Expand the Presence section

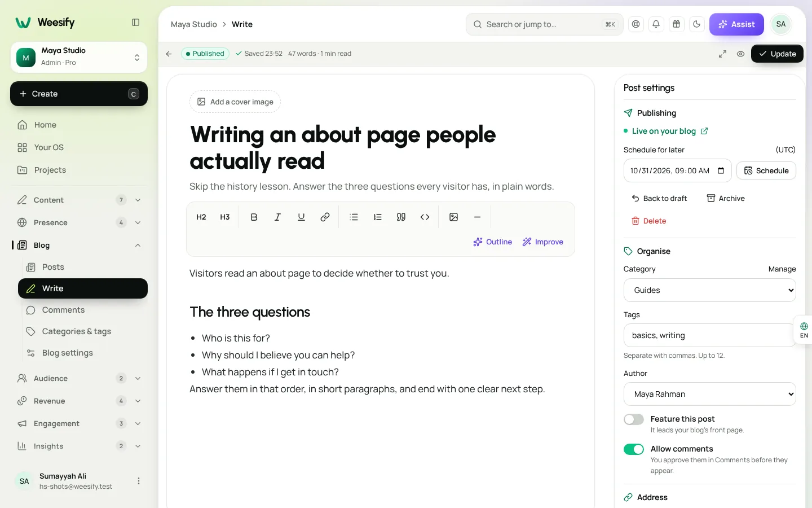[x=79, y=222]
